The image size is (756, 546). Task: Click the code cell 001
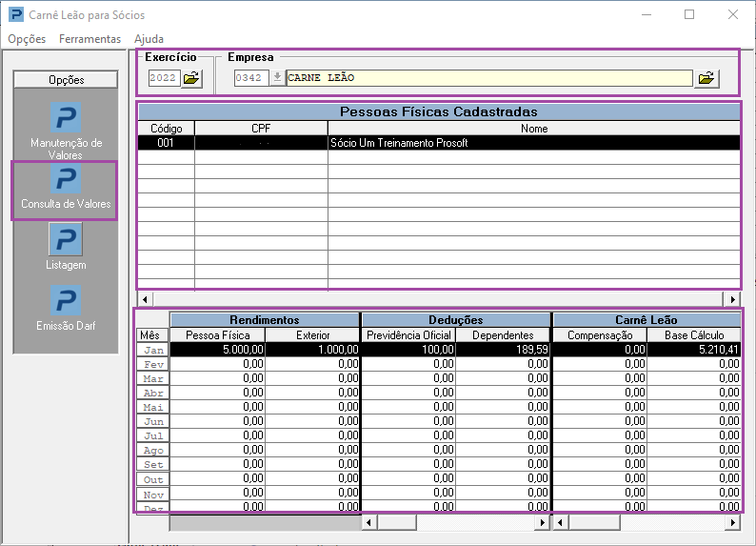tap(166, 143)
